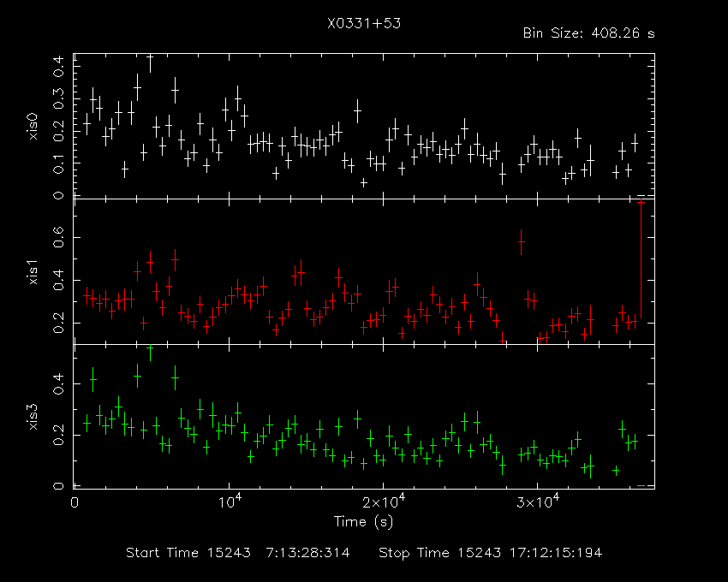Select the xis0 axis label

pyautogui.click(x=33, y=126)
